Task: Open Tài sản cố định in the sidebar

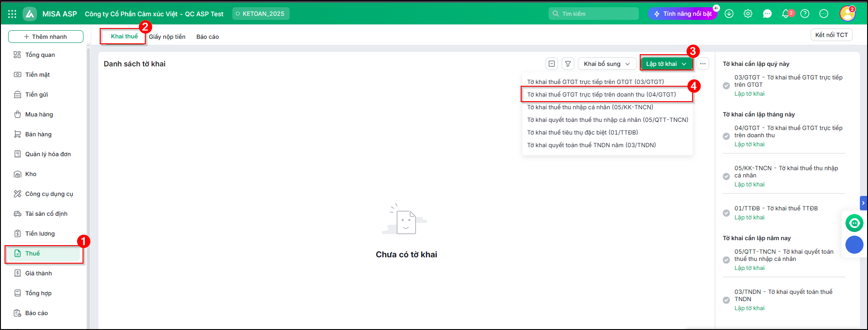Action: [x=44, y=214]
